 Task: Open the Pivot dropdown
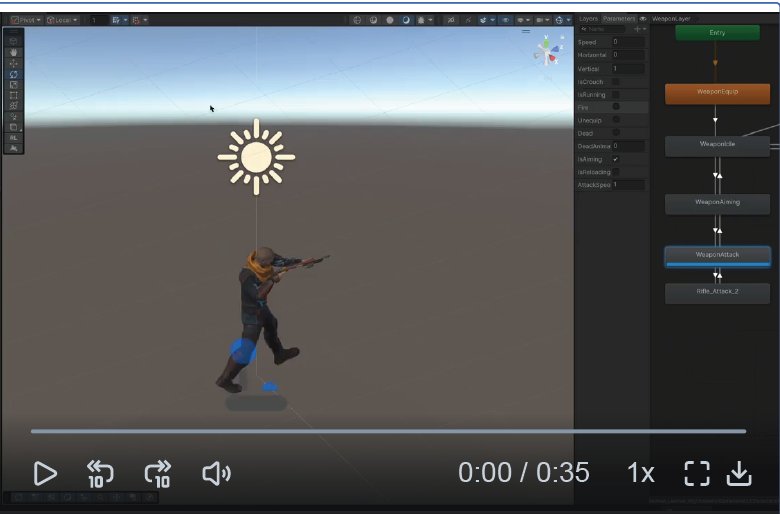[26, 20]
